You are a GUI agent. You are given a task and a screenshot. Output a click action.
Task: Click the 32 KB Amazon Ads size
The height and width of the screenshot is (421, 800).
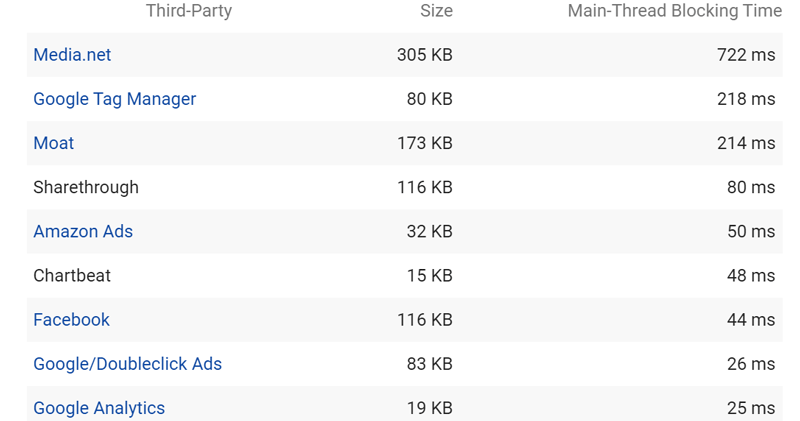[430, 232]
